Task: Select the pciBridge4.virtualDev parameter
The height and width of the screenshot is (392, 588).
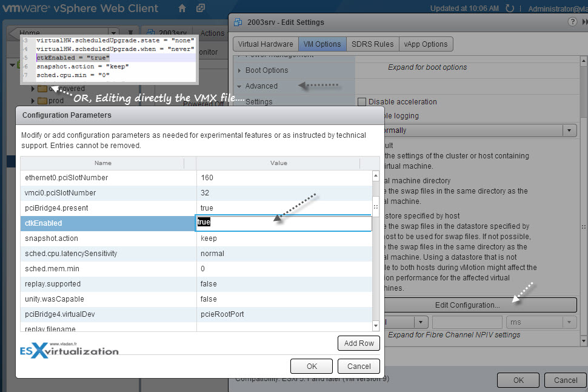Action: [x=60, y=314]
